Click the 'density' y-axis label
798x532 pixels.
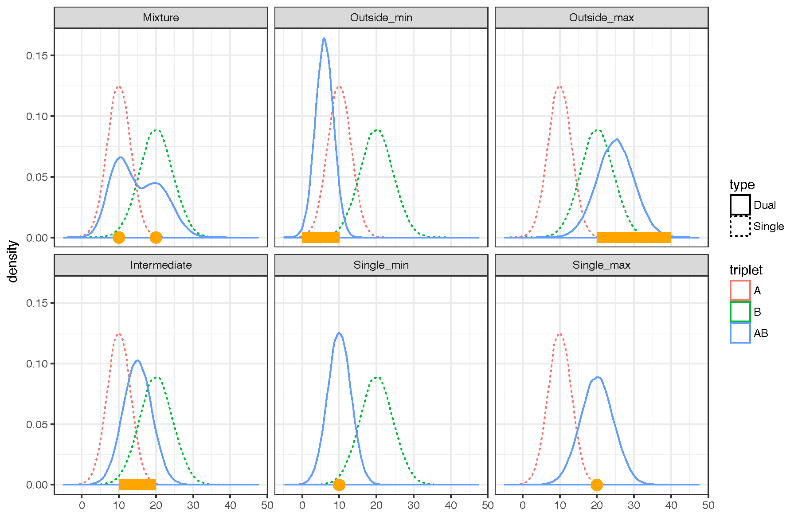click(12, 261)
